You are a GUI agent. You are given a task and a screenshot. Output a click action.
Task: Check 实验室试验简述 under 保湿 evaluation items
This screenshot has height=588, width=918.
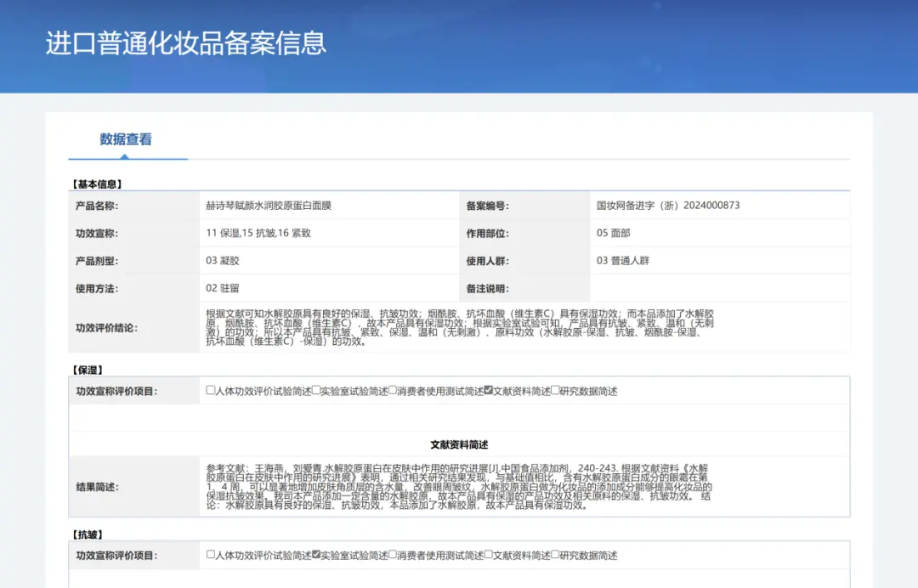pos(317,389)
